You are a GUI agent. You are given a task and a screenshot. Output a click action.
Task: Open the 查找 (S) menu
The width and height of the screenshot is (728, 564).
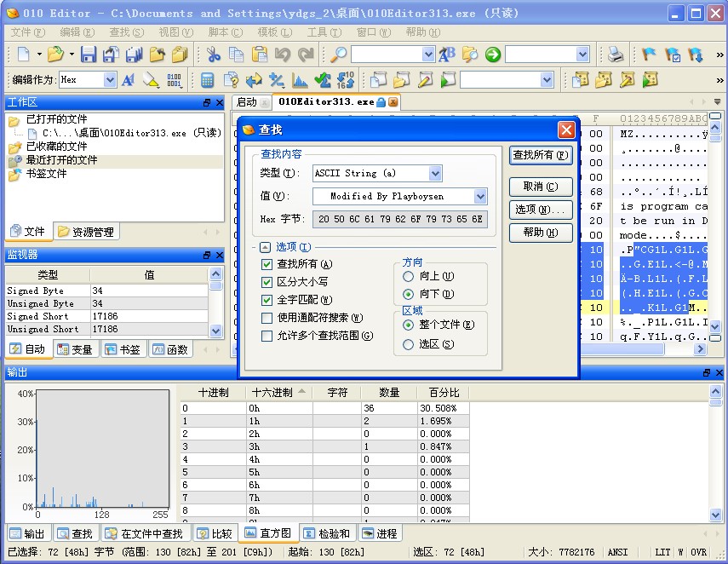pyautogui.click(x=127, y=32)
